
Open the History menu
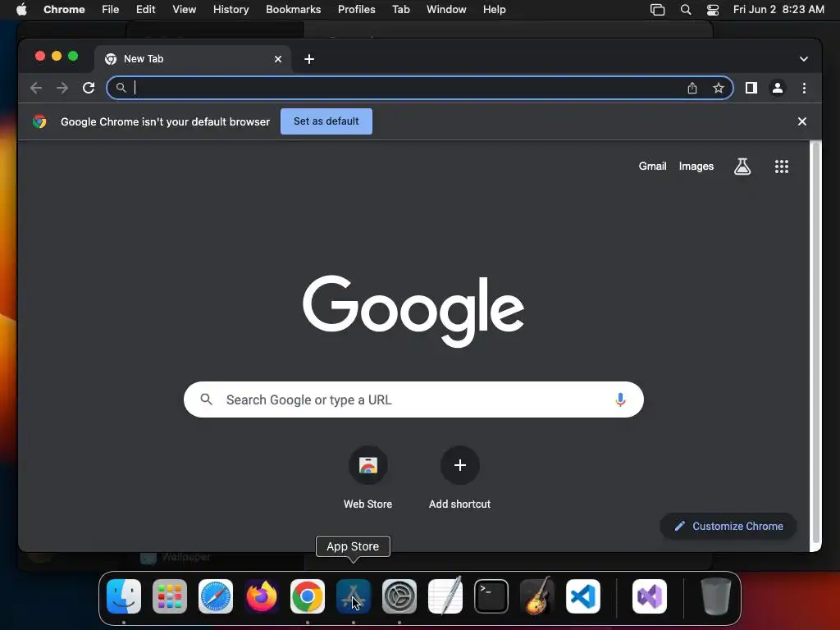[231, 9]
